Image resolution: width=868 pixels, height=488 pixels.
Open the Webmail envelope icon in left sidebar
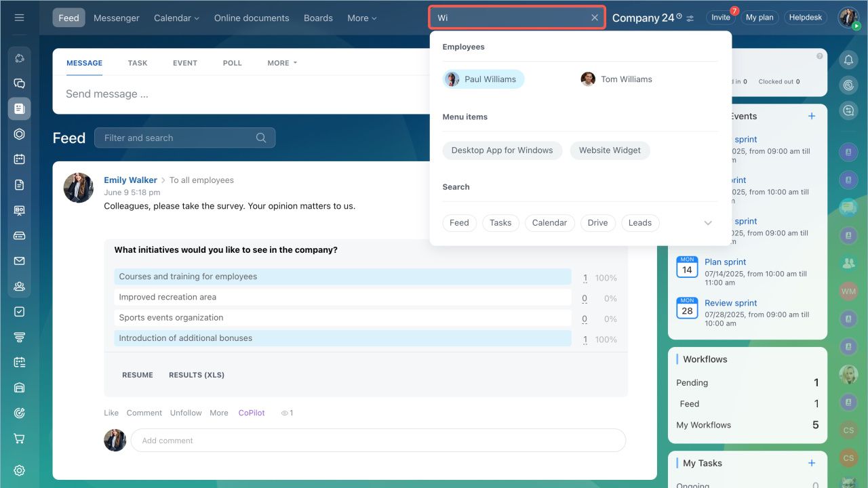pos(19,261)
